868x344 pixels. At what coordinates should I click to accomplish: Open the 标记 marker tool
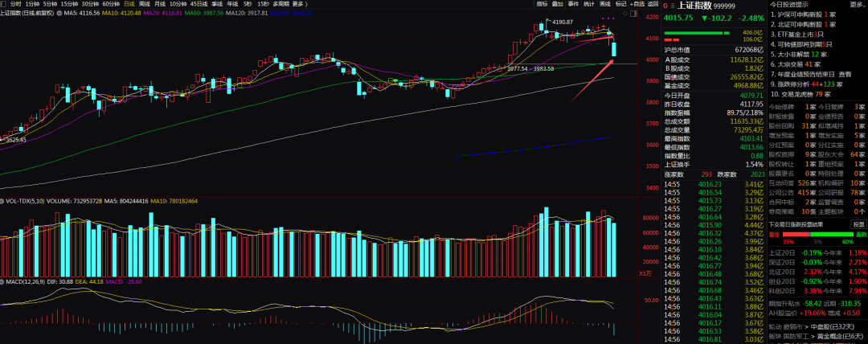(621, 4)
